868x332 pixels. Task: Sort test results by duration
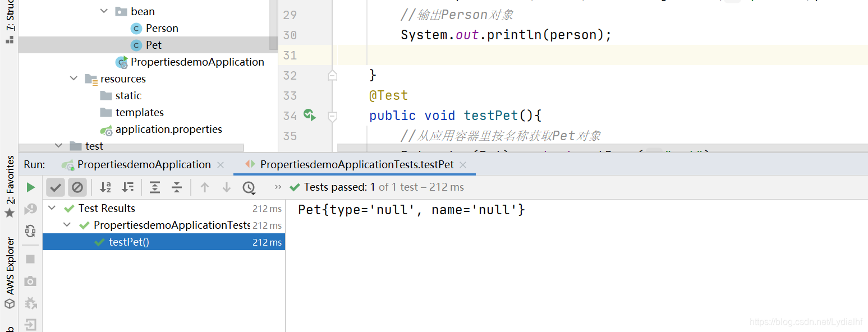point(128,187)
